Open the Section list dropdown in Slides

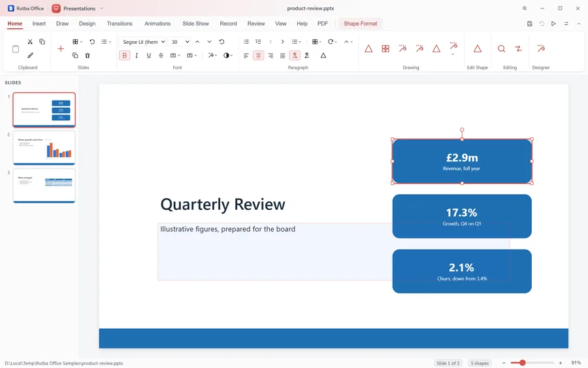pos(106,42)
